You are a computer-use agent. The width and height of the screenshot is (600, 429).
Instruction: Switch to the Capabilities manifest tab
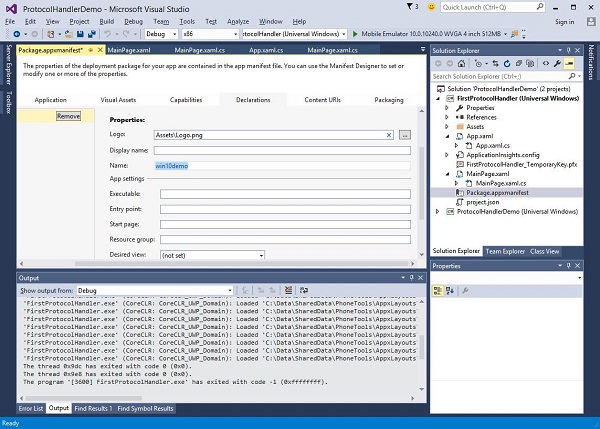(x=185, y=100)
